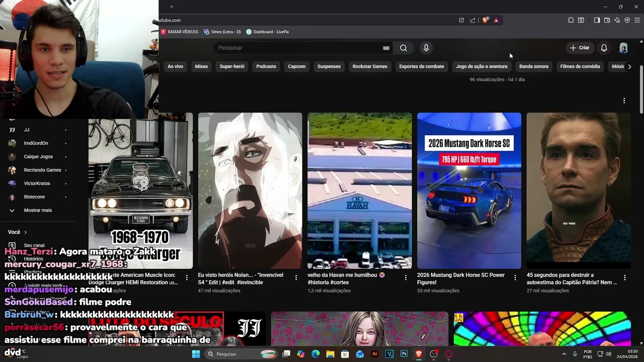
Task: Expand the Você section chevron
Action: pyautogui.click(x=25, y=232)
